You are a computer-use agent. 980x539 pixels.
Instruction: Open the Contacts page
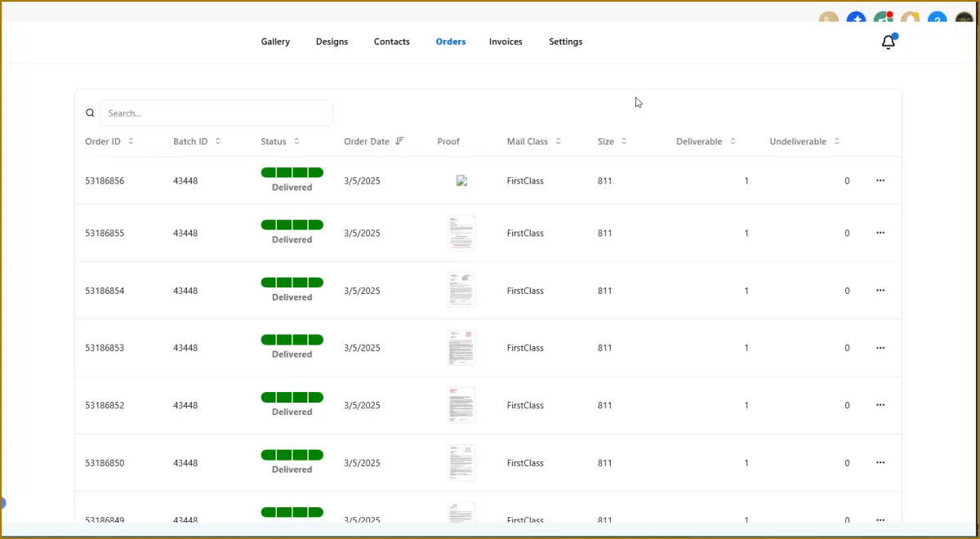[x=391, y=42]
